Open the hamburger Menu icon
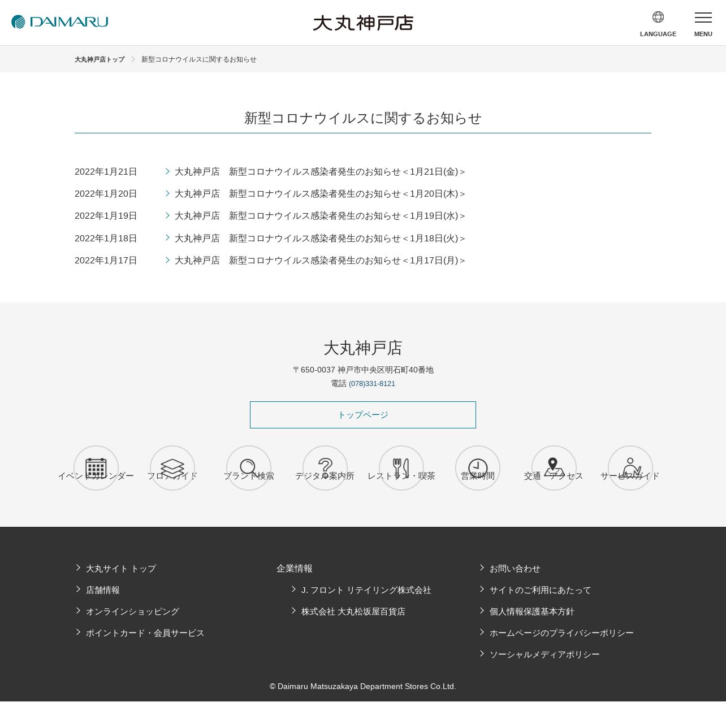The width and height of the screenshot is (726, 728). point(703,18)
